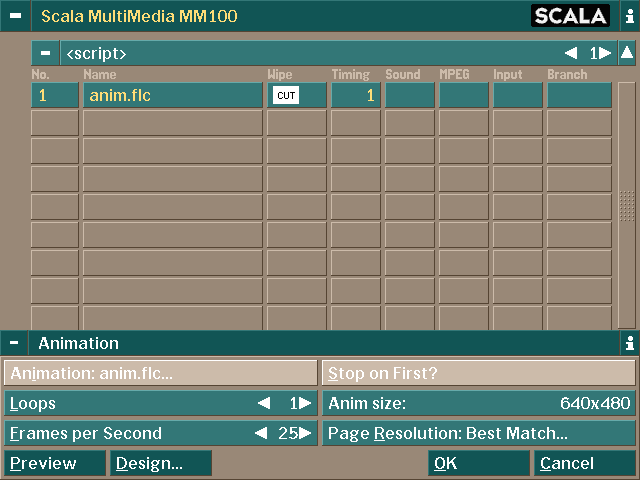Confirm with the OK button
The width and height of the screenshot is (640, 480).
coord(479,463)
